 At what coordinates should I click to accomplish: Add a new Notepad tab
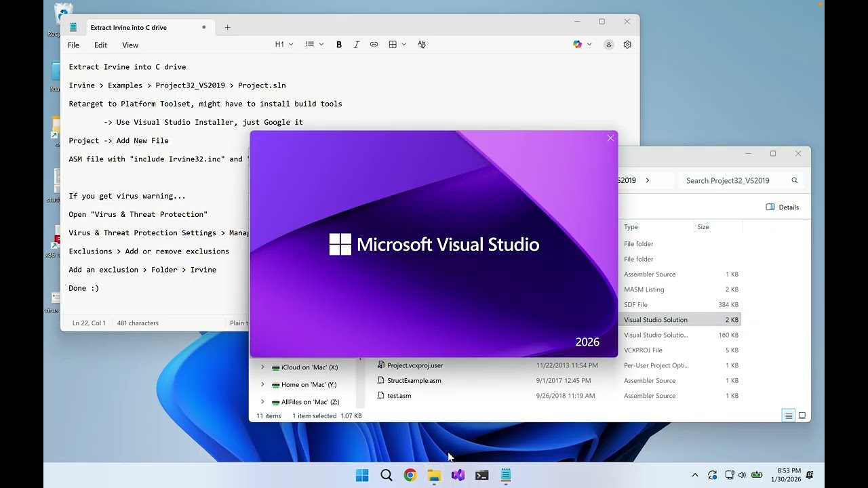[x=228, y=28]
